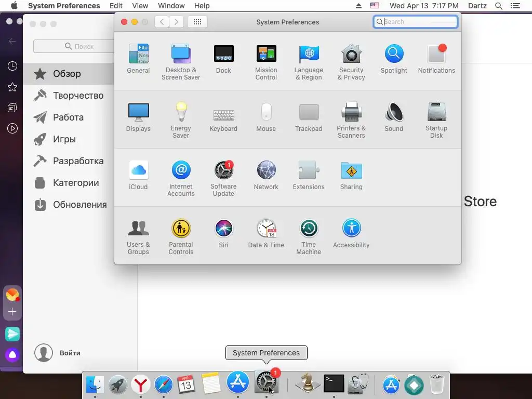Click the Show All grid button
This screenshot has width=532, height=399.
click(x=197, y=22)
